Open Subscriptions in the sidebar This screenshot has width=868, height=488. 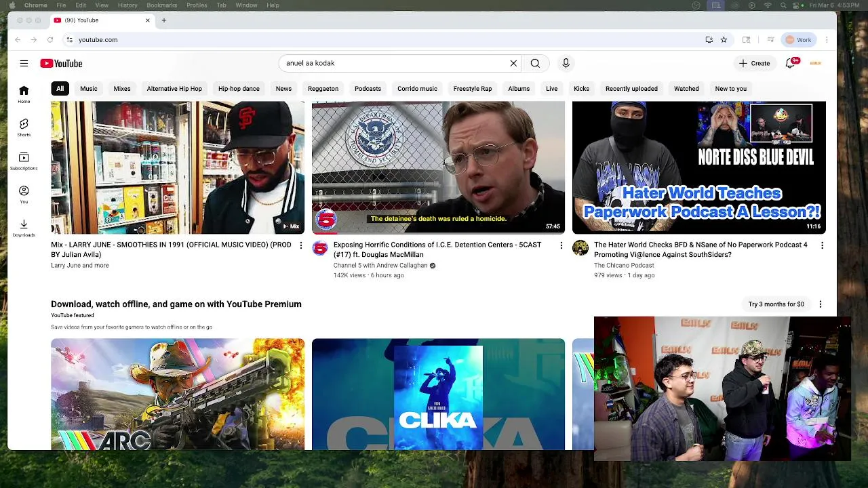pos(24,161)
